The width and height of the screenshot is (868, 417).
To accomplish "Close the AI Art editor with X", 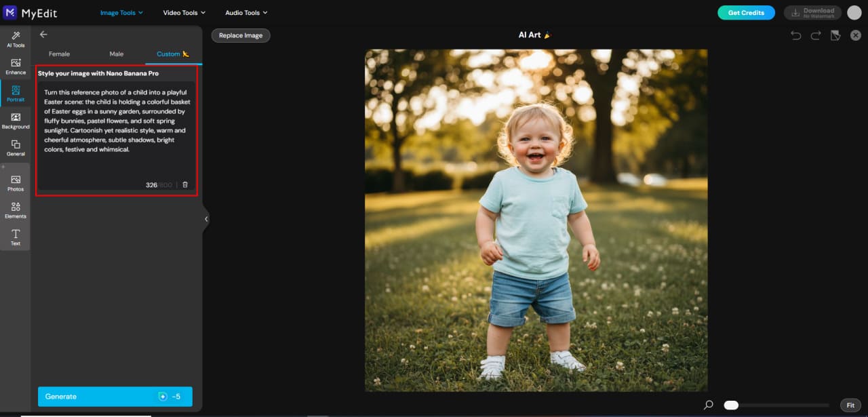I will pos(856,35).
